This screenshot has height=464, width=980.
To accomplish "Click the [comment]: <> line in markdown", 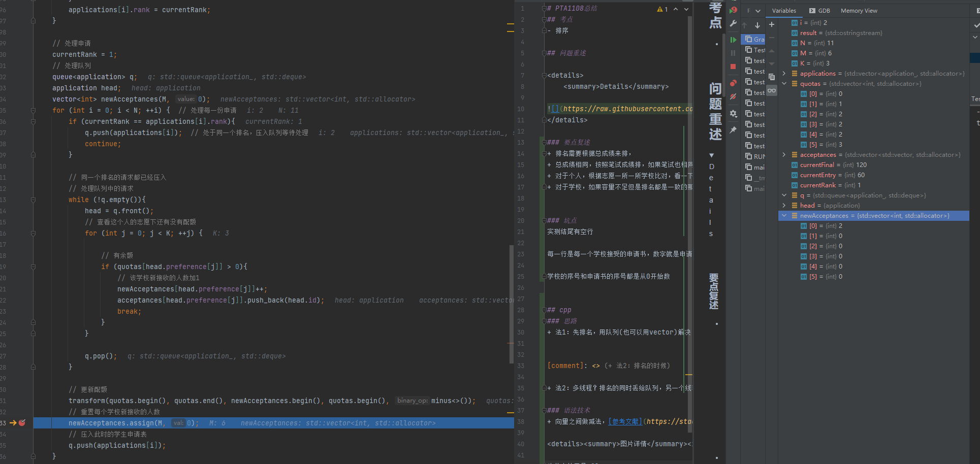I will tap(609, 366).
